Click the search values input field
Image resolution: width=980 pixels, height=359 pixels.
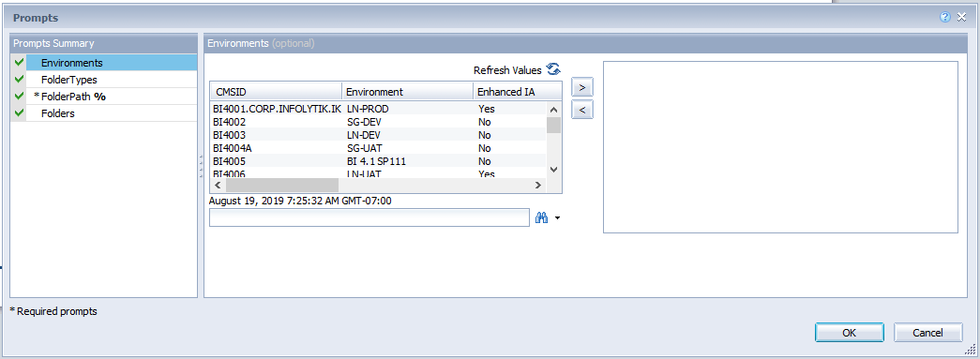tap(369, 217)
